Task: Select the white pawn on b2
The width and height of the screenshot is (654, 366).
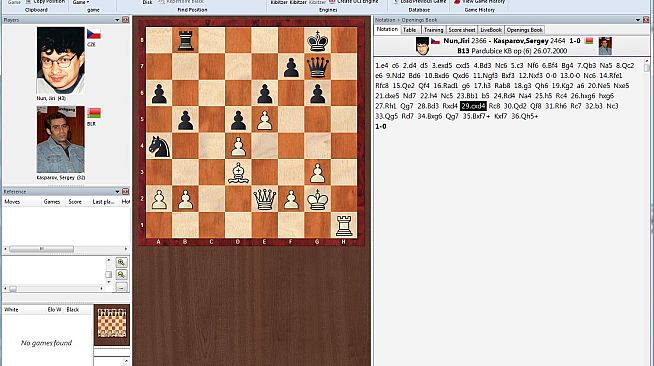Action: [x=185, y=199]
